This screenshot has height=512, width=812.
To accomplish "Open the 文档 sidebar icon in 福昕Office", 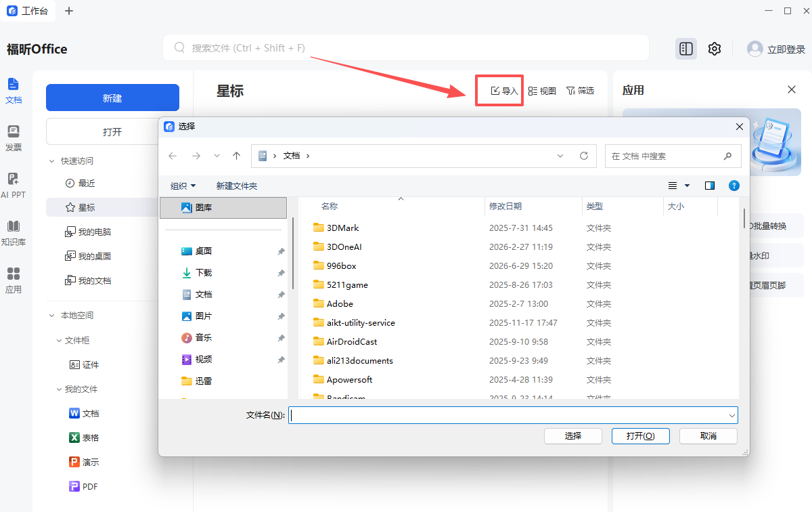I will pyautogui.click(x=14, y=90).
